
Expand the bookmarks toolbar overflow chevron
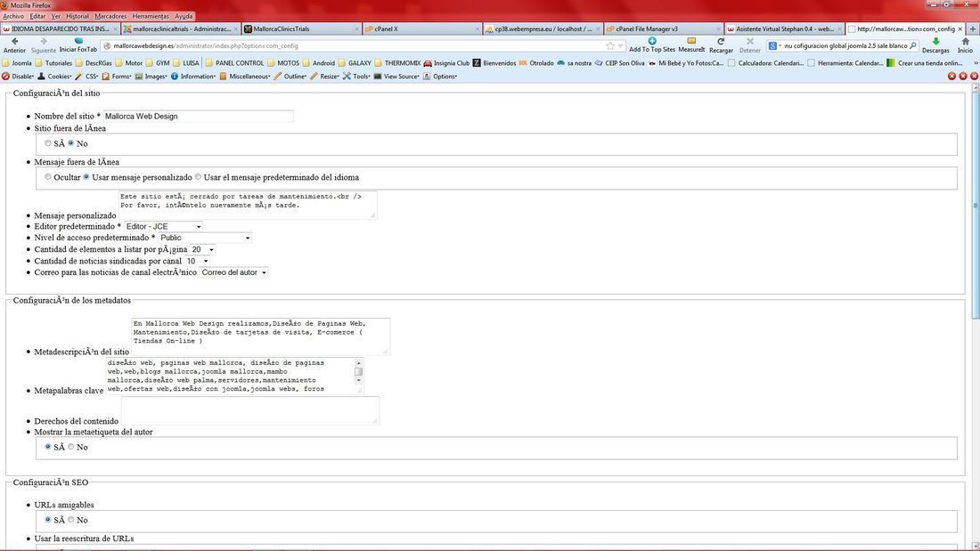click(976, 63)
